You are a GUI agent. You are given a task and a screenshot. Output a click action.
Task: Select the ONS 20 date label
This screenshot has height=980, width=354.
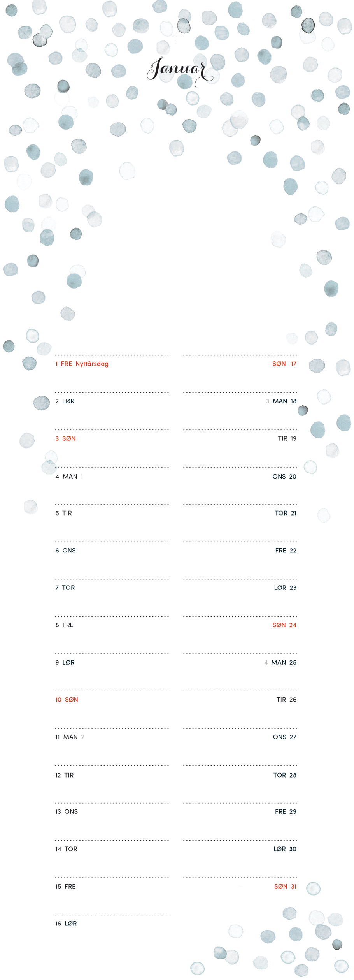tap(284, 476)
